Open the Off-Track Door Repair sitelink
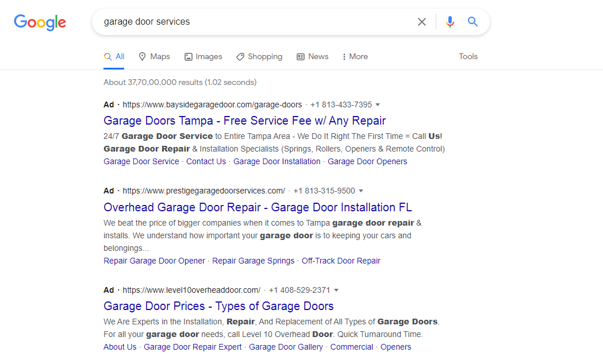This screenshot has width=603, height=364. (341, 261)
